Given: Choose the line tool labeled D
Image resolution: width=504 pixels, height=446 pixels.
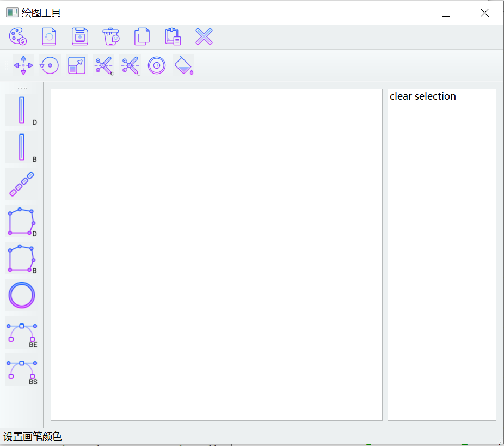Looking at the screenshot, I should point(22,110).
